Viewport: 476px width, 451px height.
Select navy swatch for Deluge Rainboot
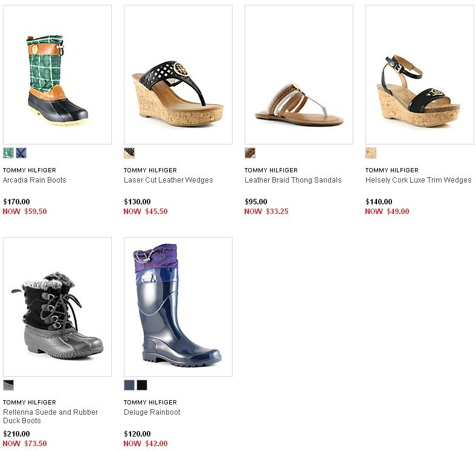tap(129, 385)
